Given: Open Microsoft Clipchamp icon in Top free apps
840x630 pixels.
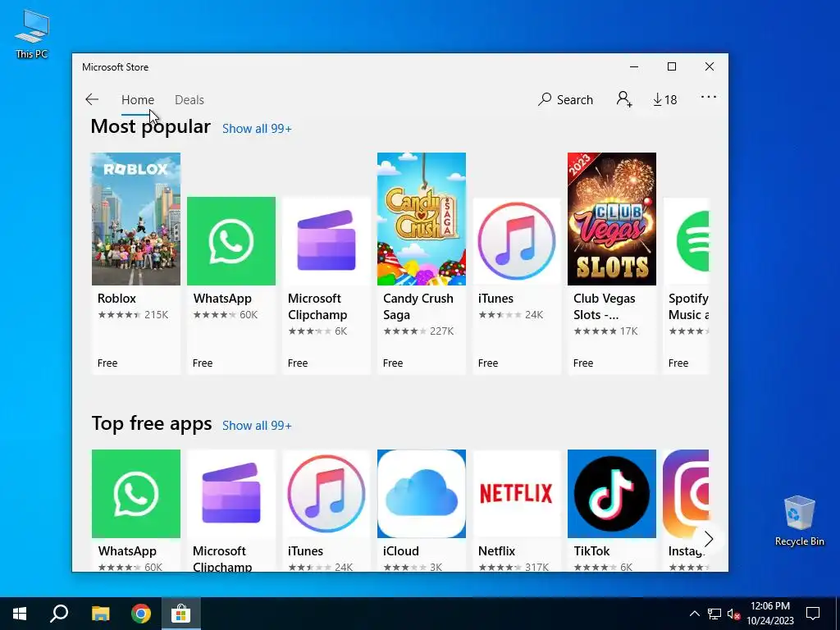Looking at the screenshot, I should 231,493.
